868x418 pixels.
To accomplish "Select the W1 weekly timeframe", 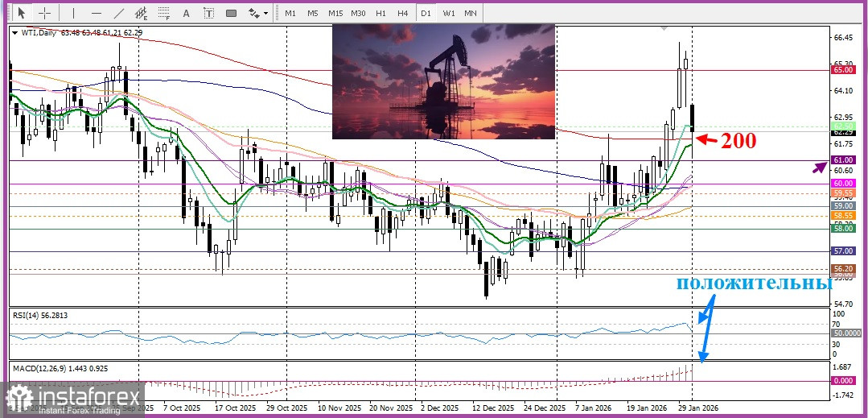I will click(449, 13).
